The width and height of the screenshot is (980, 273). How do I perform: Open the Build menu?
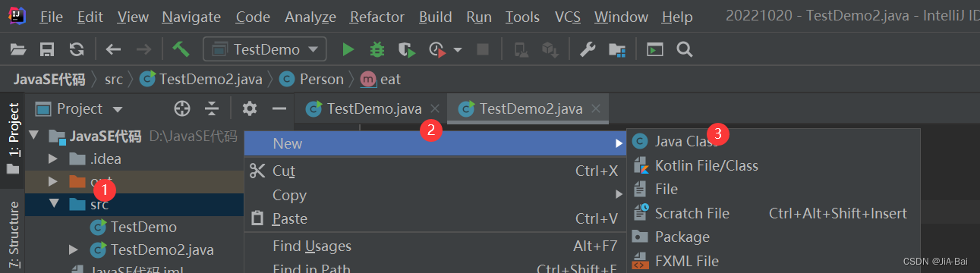click(x=435, y=17)
